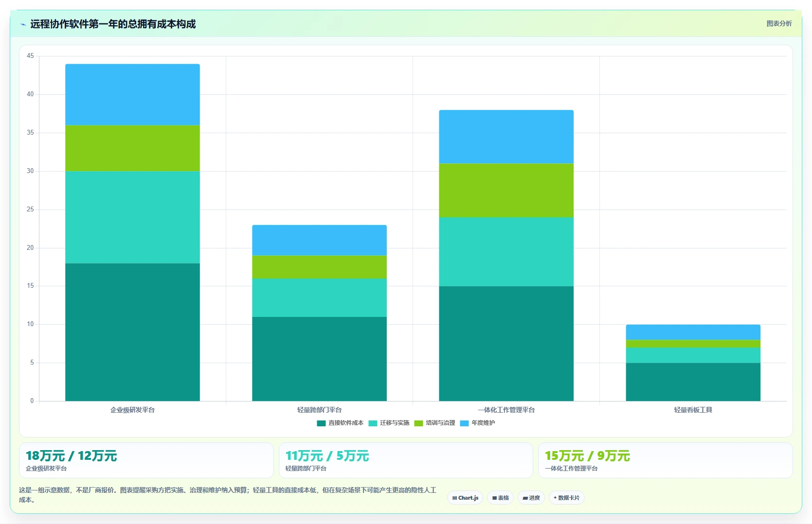Image resolution: width=812 pixels, height=524 pixels.
Task: Click the title 远程协作软件第一年的总拥有成本构成
Action: click(113, 24)
